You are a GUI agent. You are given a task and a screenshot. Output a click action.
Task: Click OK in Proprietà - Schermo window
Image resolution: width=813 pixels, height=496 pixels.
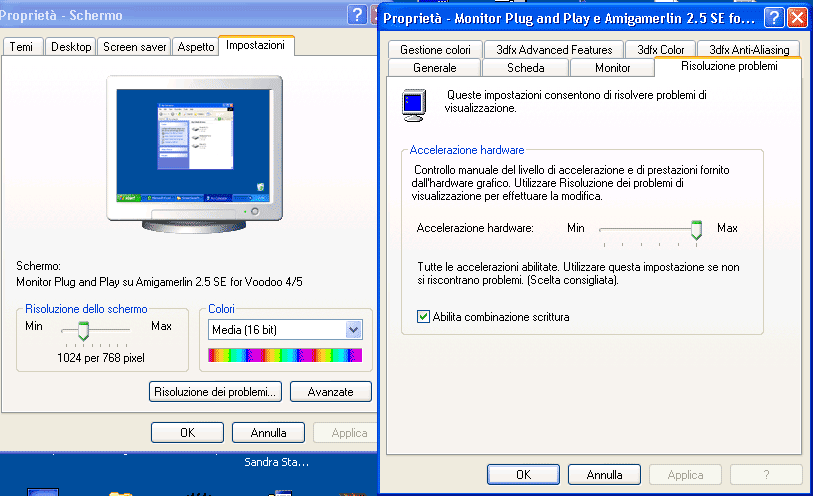tap(187, 433)
